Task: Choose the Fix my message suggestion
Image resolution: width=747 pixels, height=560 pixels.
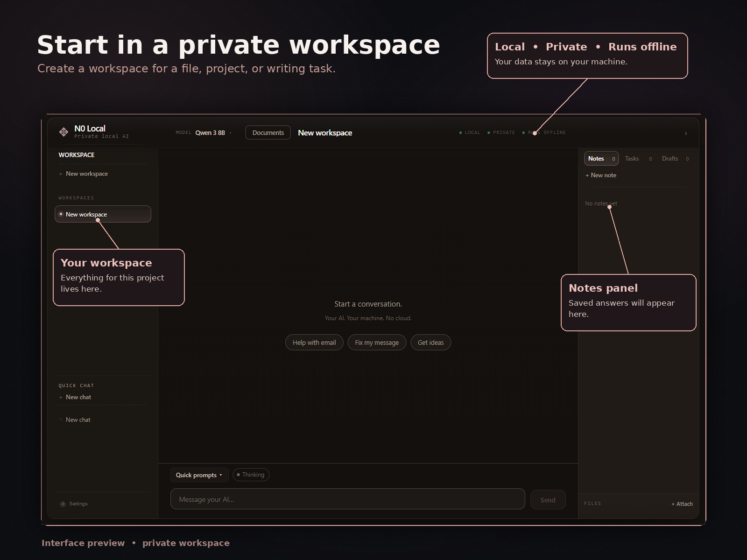Action: pos(377,343)
